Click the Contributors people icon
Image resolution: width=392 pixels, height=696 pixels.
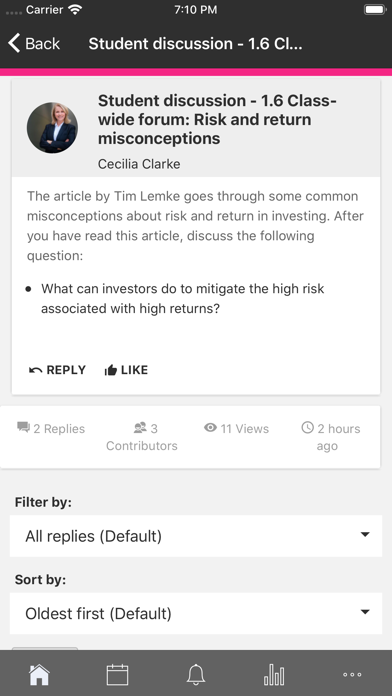coord(140,428)
